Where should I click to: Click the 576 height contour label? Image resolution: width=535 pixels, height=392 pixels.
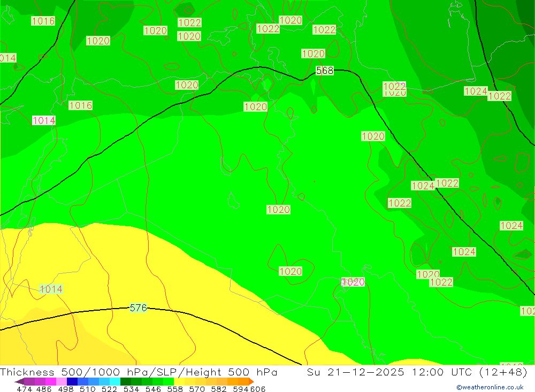tap(138, 308)
